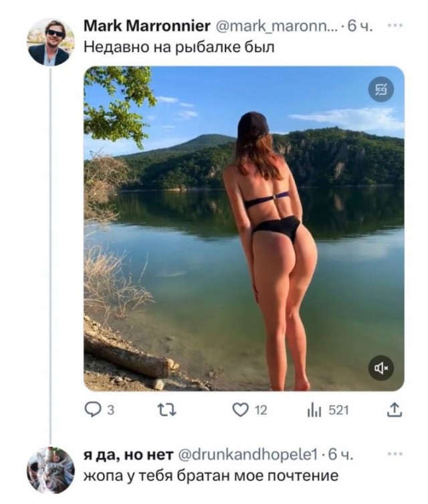The width and height of the screenshot is (428, 504).
Task: Open the reply text beginning with 'жопа'
Action: click(x=211, y=476)
